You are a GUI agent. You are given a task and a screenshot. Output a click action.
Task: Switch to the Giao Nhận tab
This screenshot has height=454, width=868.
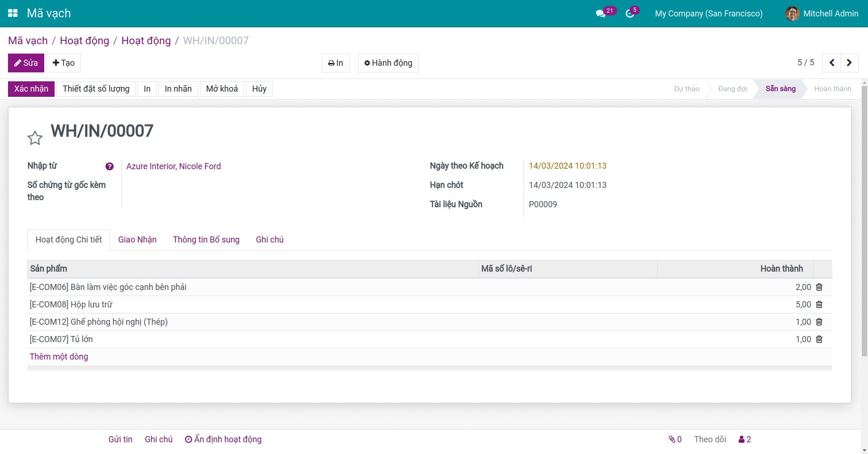tap(137, 240)
